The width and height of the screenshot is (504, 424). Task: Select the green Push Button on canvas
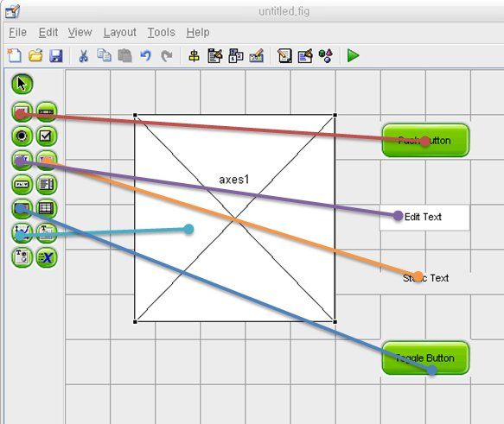click(x=425, y=140)
